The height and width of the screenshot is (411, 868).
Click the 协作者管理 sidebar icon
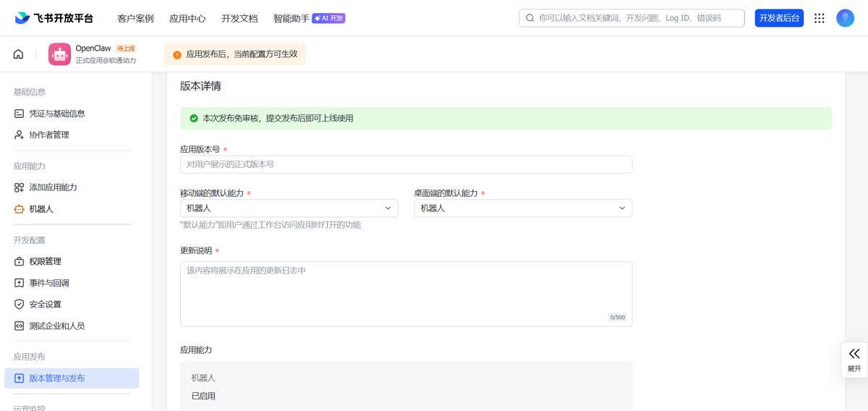tap(20, 135)
